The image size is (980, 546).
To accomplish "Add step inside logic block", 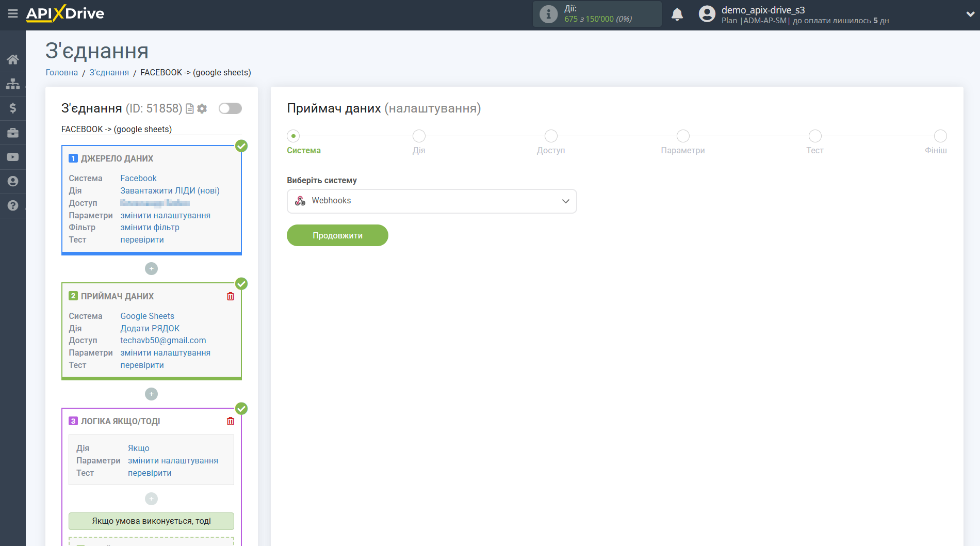I will point(151,499).
